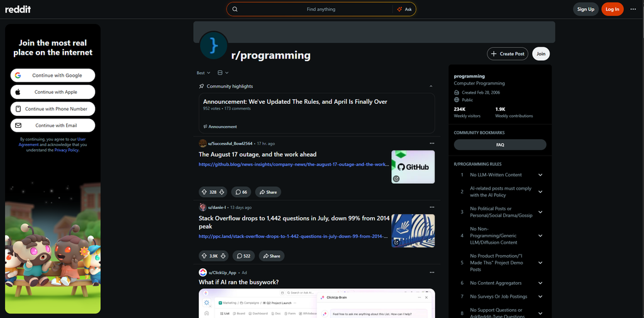Expand rule 3 No Political Posts
The width and height of the screenshot is (644, 318).
click(x=540, y=212)
